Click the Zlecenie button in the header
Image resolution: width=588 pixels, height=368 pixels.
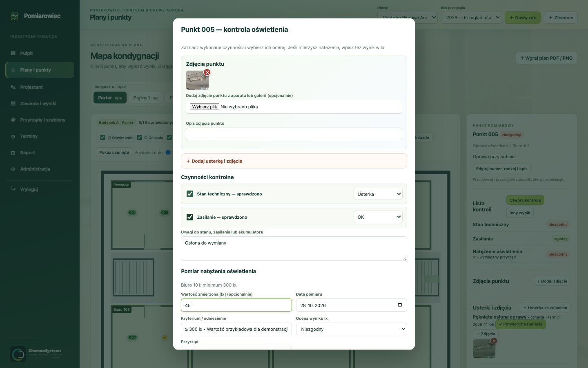coord(561,18)
